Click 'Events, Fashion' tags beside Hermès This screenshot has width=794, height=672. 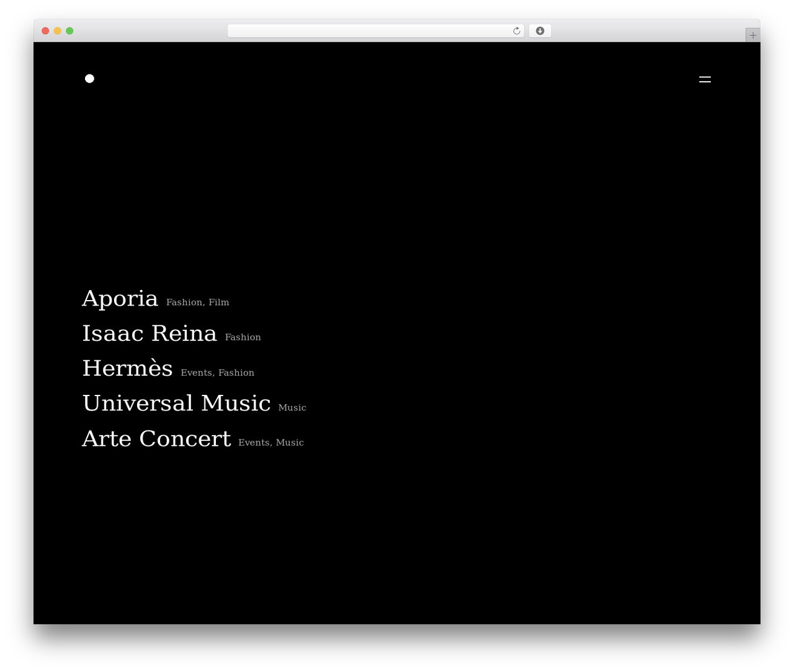click(x=218, y=373)
